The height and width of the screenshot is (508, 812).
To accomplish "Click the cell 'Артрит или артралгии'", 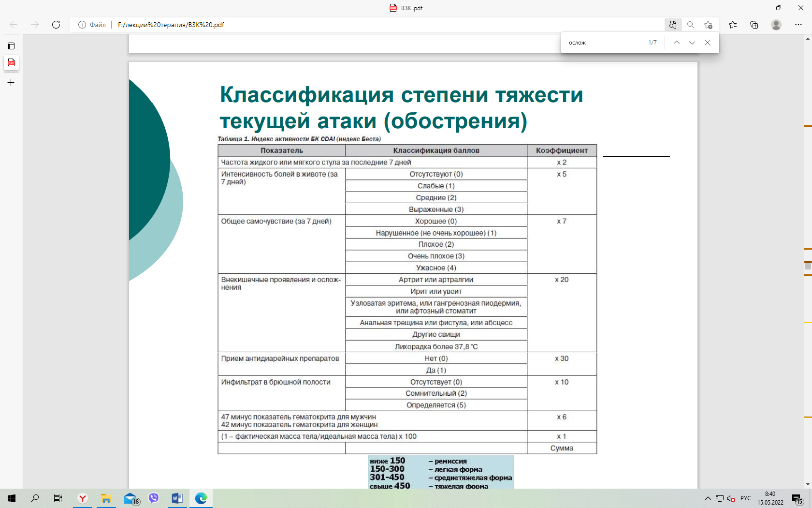I will (436, 280).
